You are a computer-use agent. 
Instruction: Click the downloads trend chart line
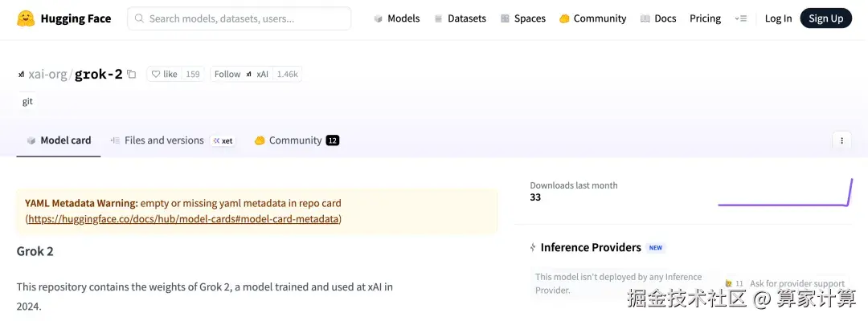click(x=784, y=204)
